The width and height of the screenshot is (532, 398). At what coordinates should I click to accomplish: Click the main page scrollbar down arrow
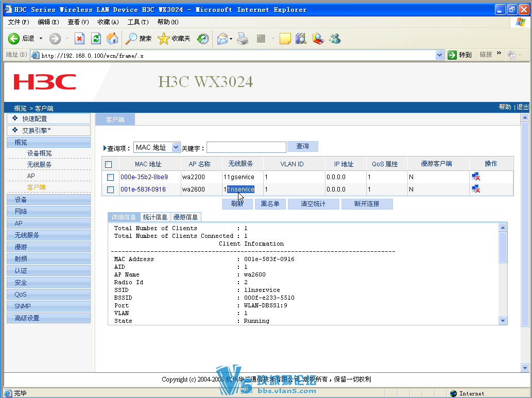pyautogui.click(x=525, y=368)
